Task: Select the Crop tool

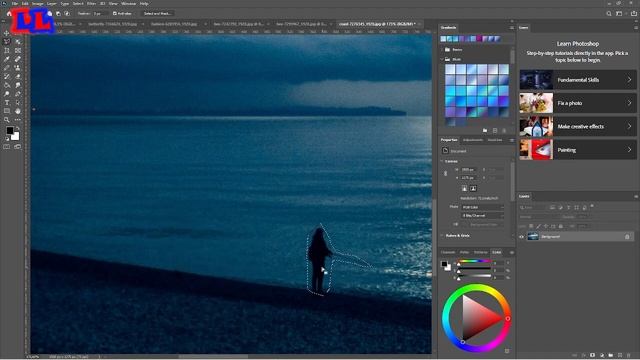Action: point(7,51)
